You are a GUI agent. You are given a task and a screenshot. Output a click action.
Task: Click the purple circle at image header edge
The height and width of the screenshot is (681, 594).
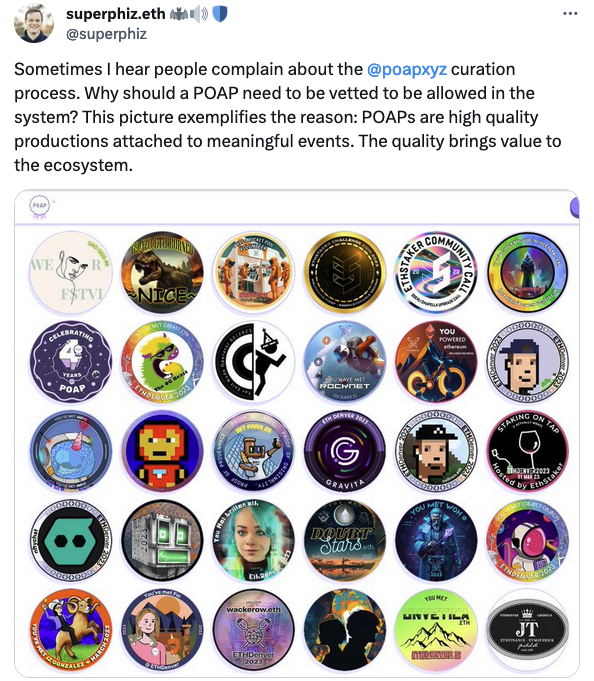coord(574,207)
